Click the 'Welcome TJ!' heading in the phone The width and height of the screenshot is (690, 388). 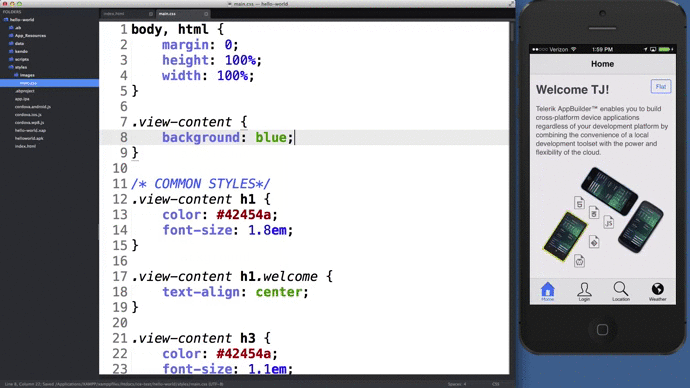[x=573, y=90]
